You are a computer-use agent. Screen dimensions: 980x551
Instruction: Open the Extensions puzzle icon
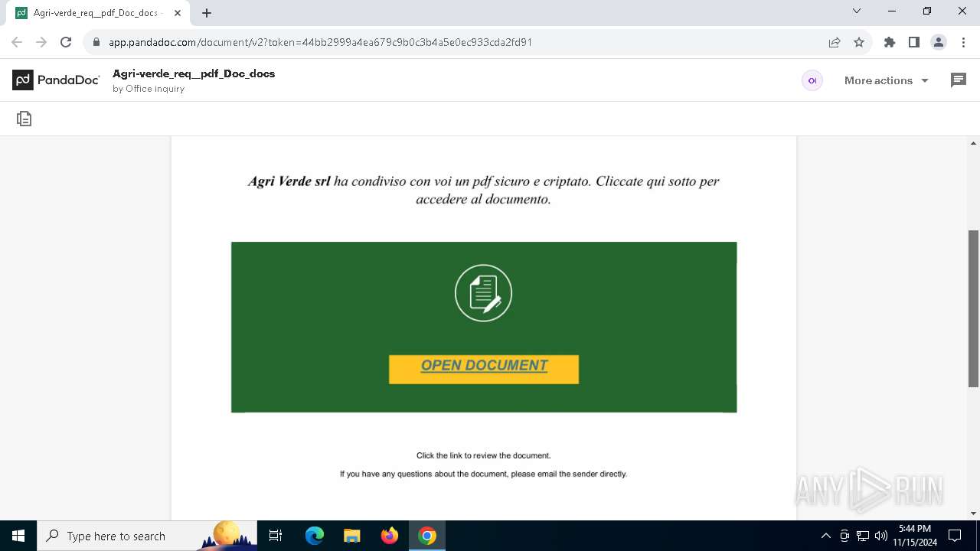[890, 42]
